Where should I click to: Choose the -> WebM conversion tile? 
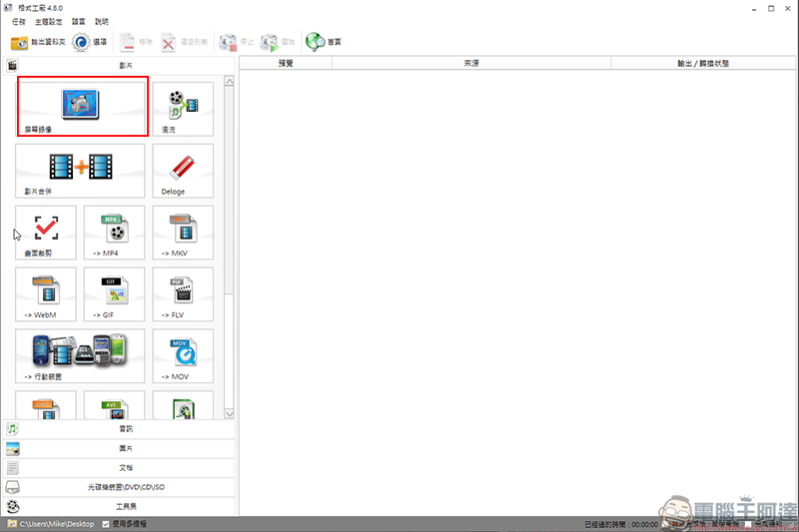click(46, 294)
